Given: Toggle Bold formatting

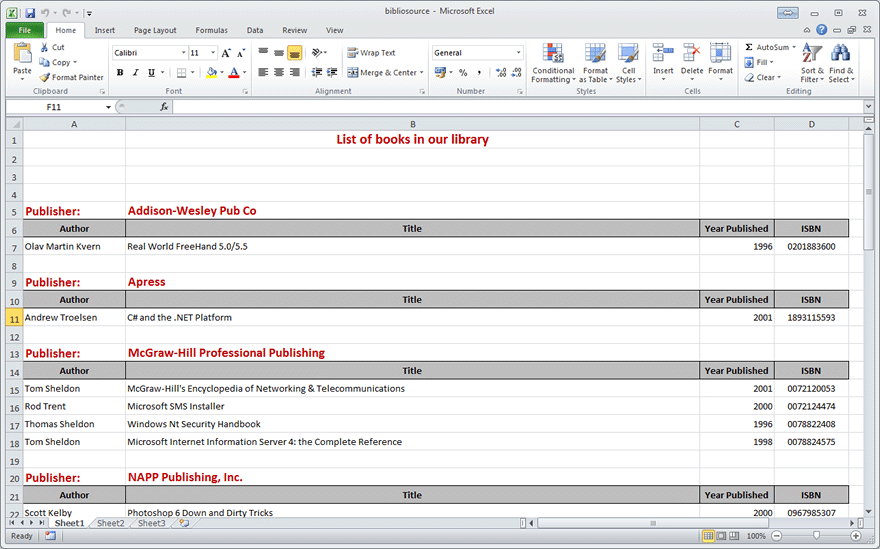Looking at the screenshot, I should (120, 72).
